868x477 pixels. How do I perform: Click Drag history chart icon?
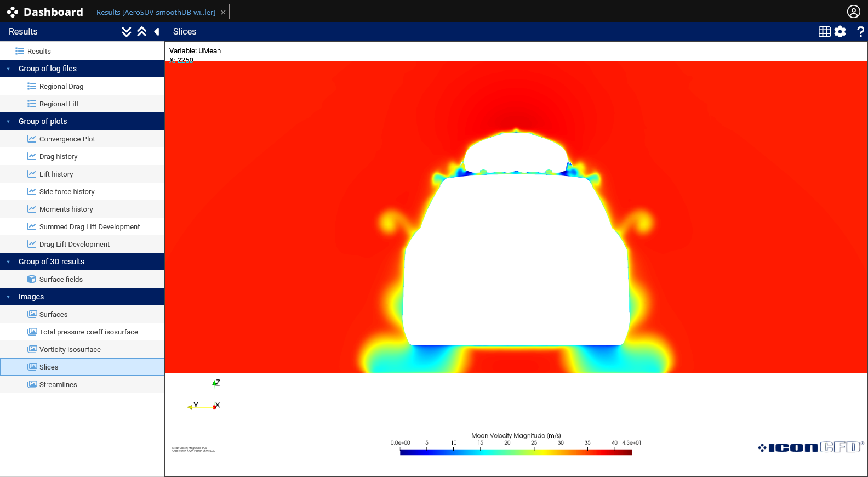click(32, 156)
